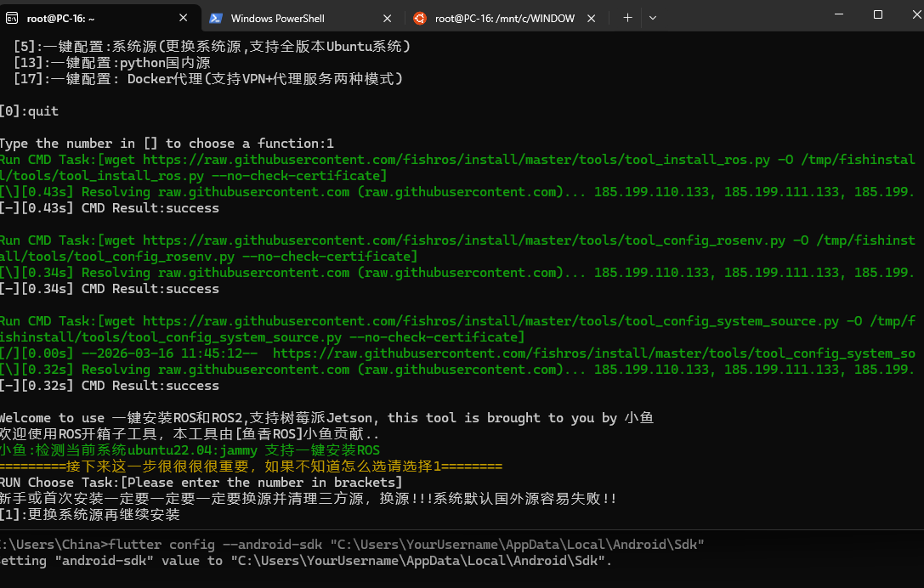This screenshot has height=588, width=924.
Task: Click the '新手或首次安装' advice line
Action: [309, 499]
